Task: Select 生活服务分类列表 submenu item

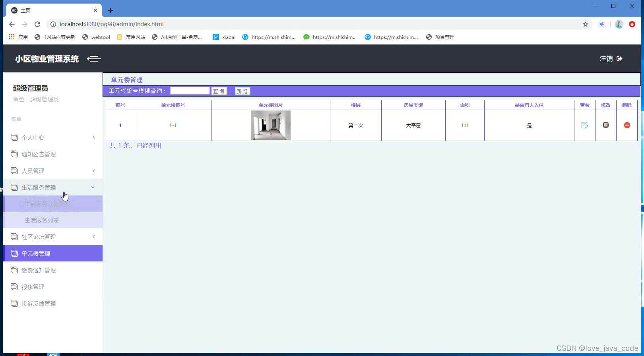Action: (53, 204)
